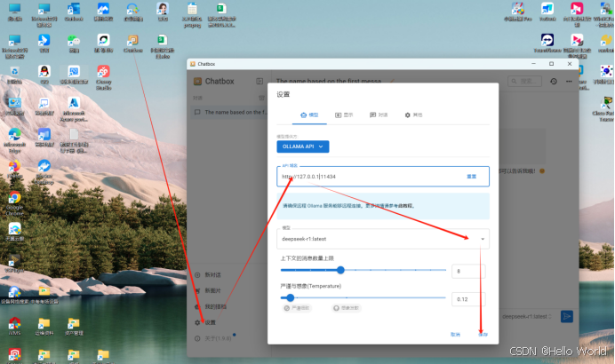Open 设置 in the Chatbox sidebar

pos(205,322)
